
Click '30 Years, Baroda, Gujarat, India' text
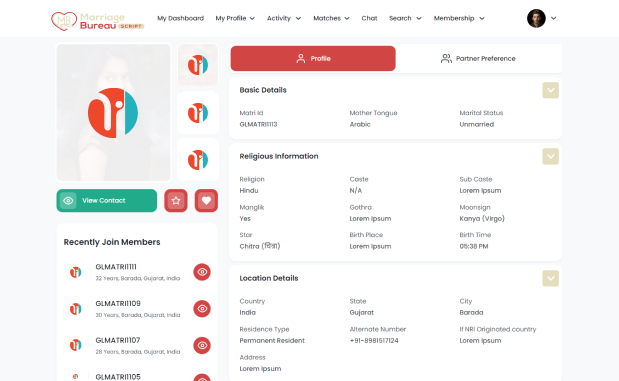click(138, 315)
